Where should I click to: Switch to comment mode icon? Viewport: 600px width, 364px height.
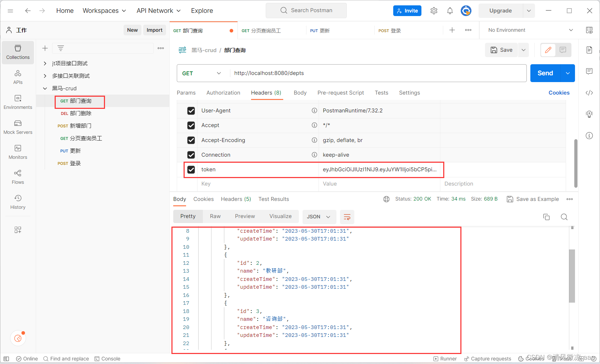coord(563,50)
